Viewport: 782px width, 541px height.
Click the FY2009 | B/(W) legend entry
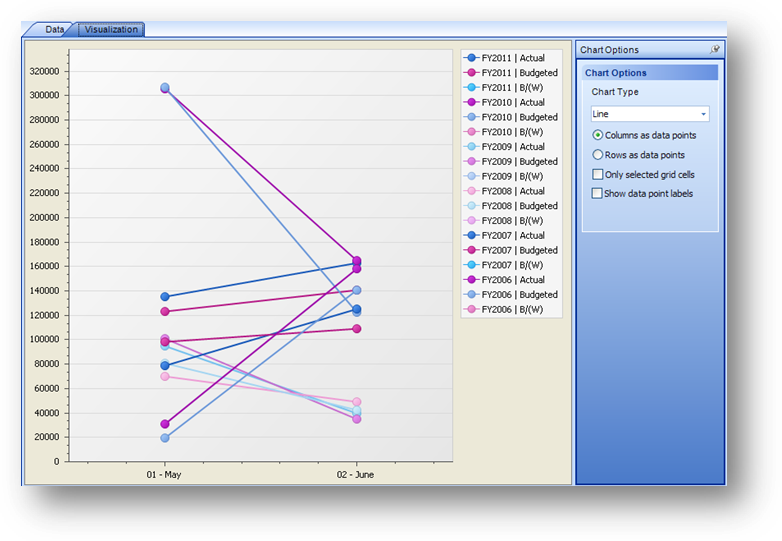(504, 176)
